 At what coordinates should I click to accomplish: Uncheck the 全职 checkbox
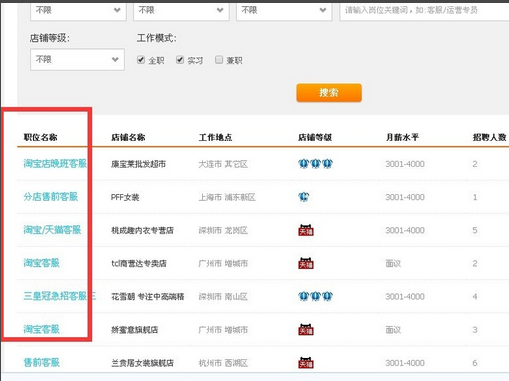(141, 60)
